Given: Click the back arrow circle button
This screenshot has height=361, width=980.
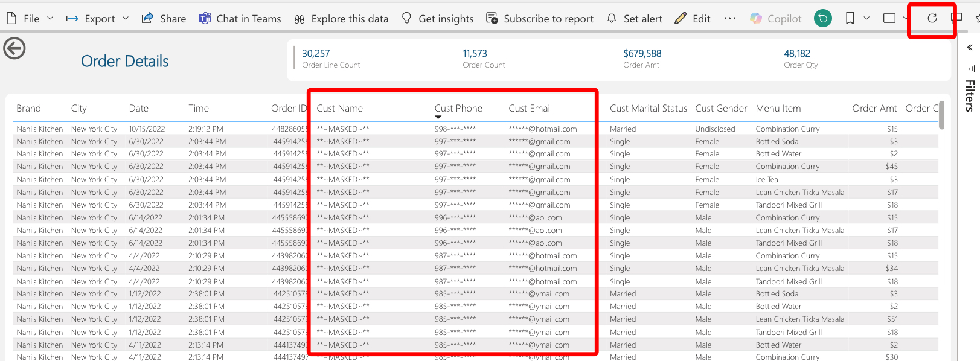Looking at the screenshot, I should [x=14, y=48].
